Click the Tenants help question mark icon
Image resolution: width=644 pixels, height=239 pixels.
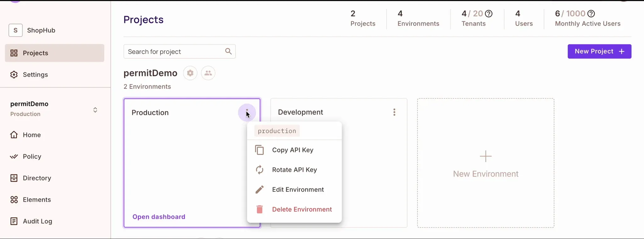(488, 14)
